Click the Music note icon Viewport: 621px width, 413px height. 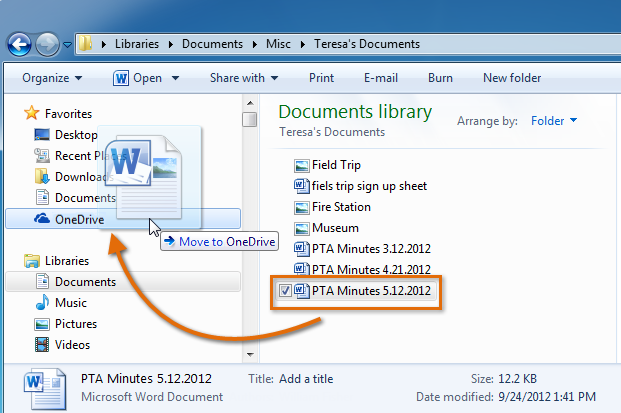pyautogui.click(x=42, y=303)
